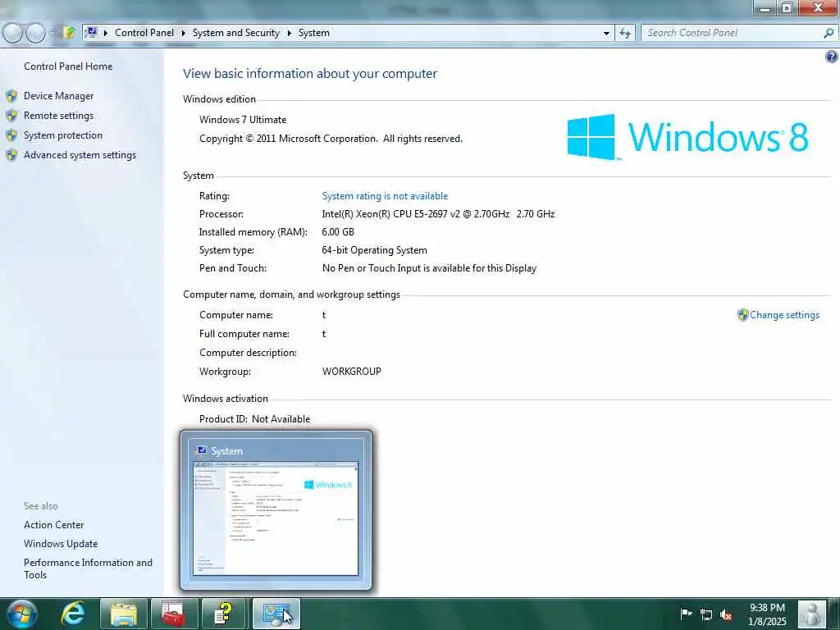Select System breadcrumb item
The image size is (840, 630).
(313, 33)
